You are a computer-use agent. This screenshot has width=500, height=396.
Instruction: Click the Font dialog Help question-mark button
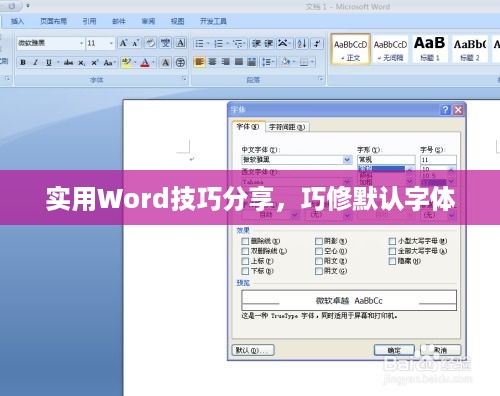tap(445, 110)
